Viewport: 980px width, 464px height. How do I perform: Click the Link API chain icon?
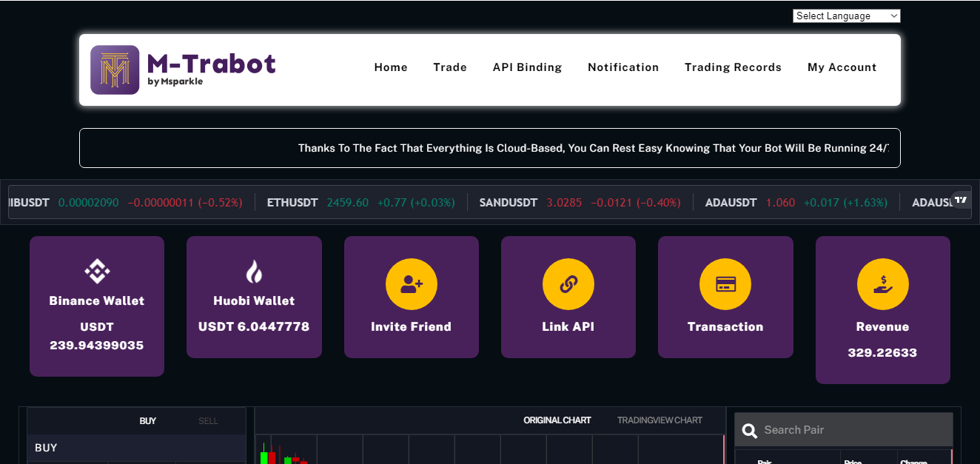coord(568,284)
